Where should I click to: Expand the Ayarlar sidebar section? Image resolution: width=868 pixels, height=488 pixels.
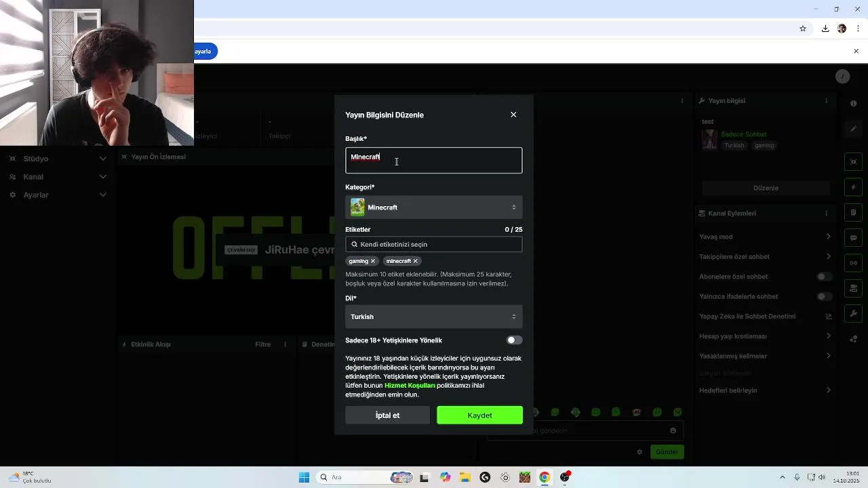[58, 195]
